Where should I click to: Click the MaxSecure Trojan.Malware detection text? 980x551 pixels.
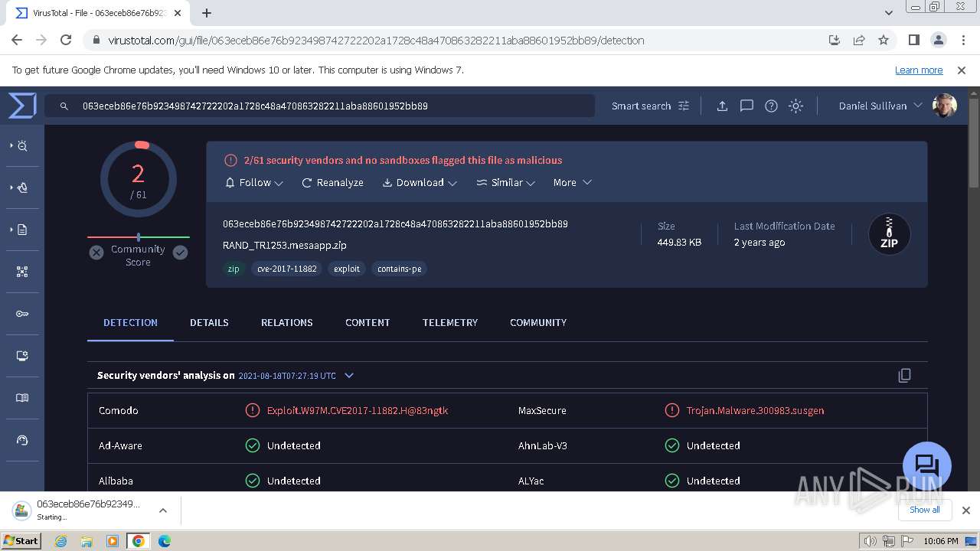point(755,410)
